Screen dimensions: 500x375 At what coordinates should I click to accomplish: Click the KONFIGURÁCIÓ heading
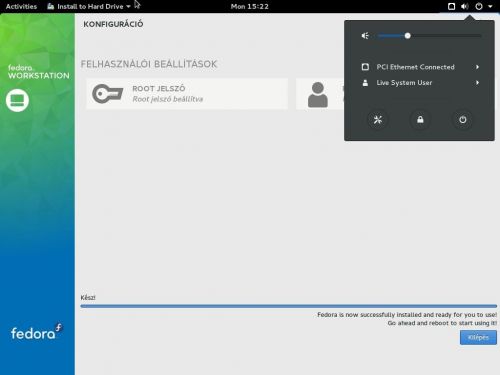113,24
